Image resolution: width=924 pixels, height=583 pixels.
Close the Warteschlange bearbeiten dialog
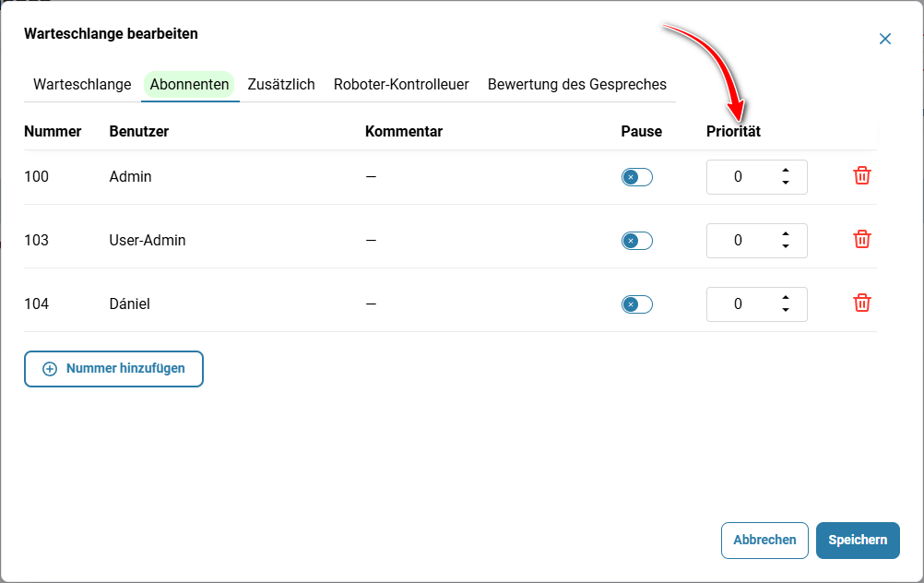(x=884, y=39)
